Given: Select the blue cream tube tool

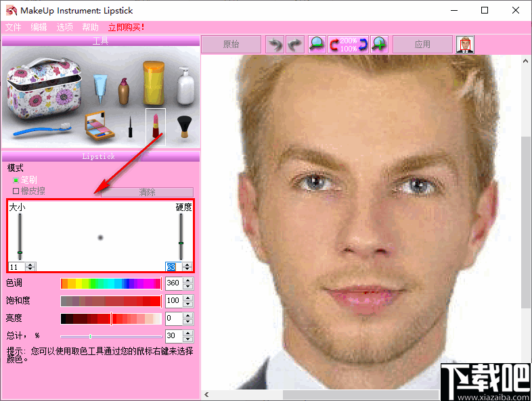Looking at the screenshot, I should tap(100, 89).
